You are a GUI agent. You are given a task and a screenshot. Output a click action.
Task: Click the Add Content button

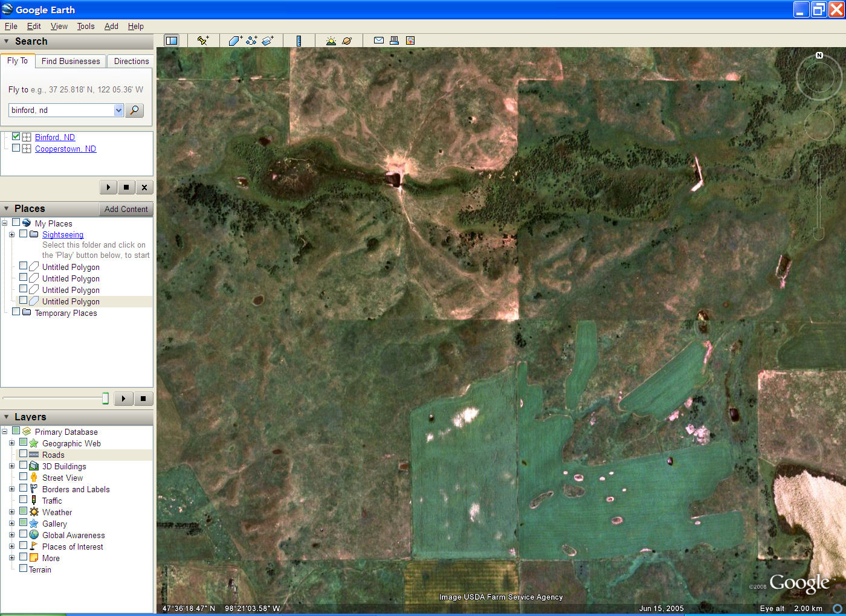coord(126,209)
